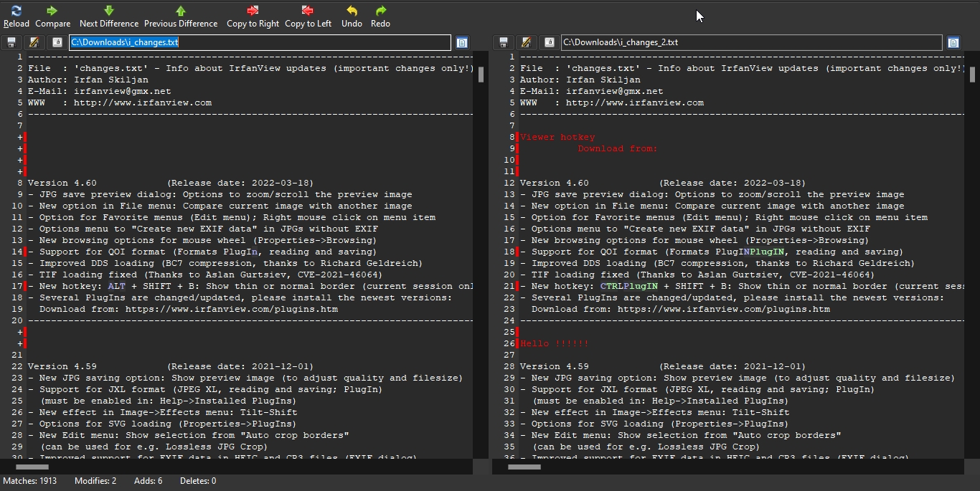Click the right pane horizontal scrollbar
This screenshot has height=491, width=980.
pos(524,467)
